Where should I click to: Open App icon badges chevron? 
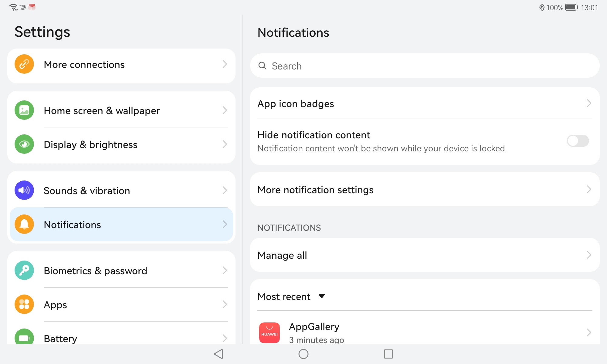pyautogui.click(x=588, y=103)
